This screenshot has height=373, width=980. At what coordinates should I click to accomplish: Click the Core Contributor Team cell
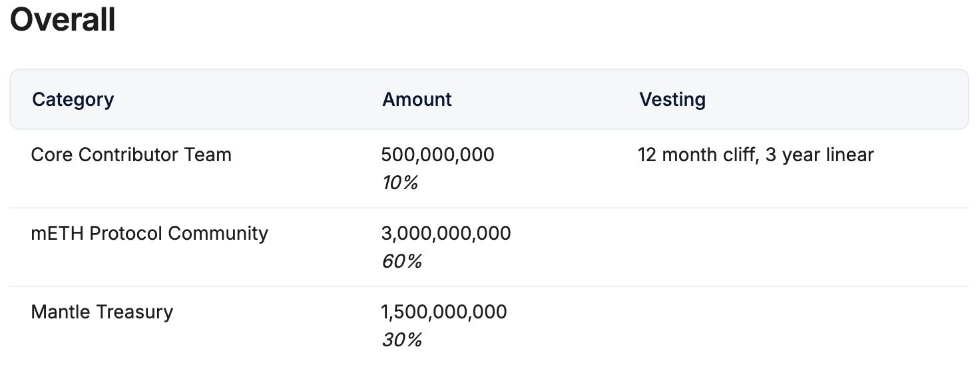(131, 155)
